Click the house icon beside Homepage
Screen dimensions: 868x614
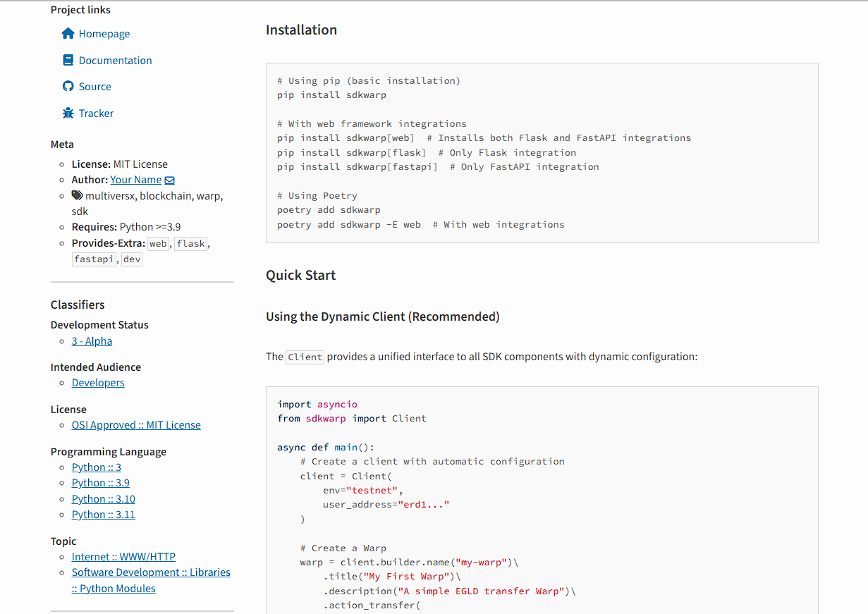coord(68,33)
